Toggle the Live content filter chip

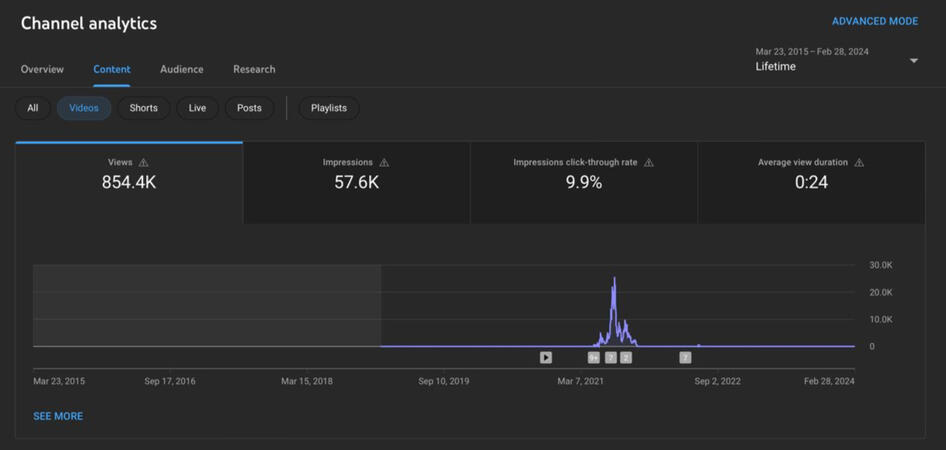197,108
